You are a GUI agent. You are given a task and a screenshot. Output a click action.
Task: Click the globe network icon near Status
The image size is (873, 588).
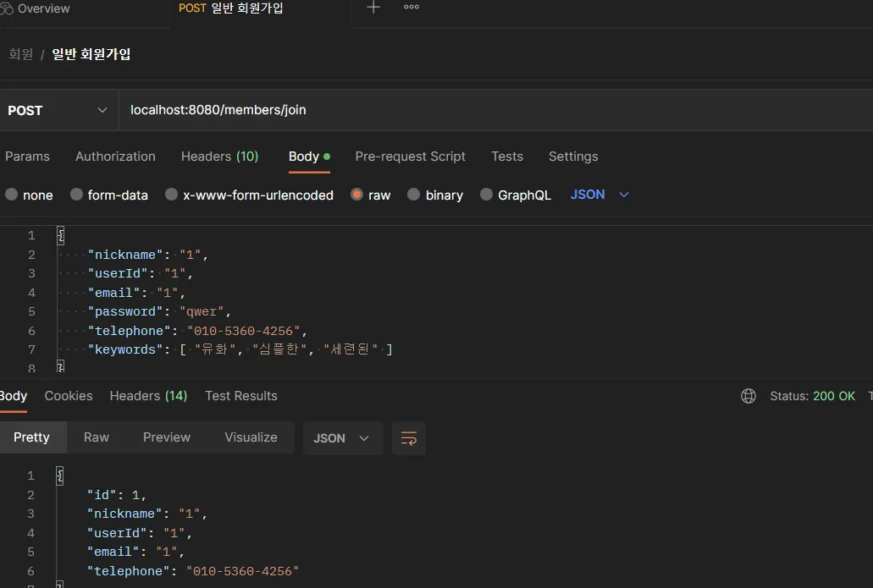(x=749, y=396)
